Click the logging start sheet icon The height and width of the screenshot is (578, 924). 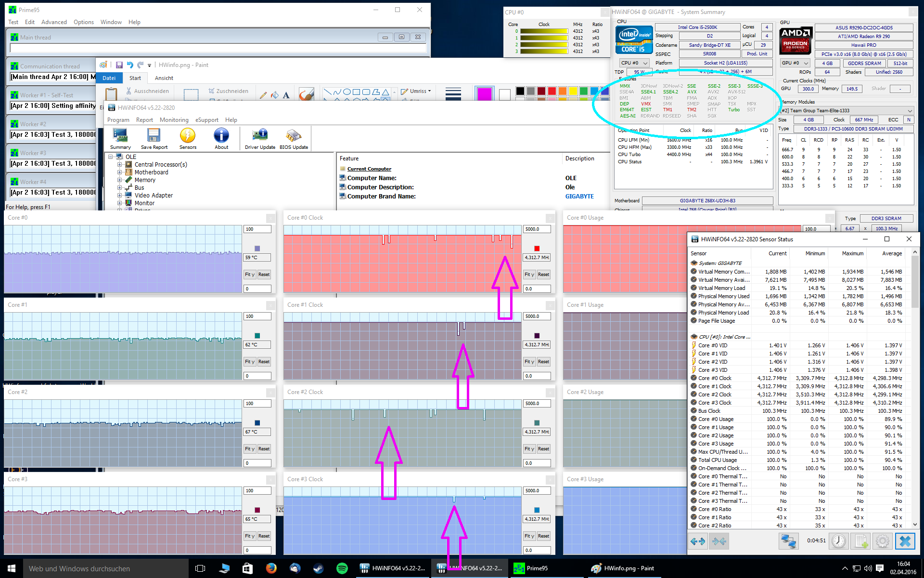pos(861,541)
